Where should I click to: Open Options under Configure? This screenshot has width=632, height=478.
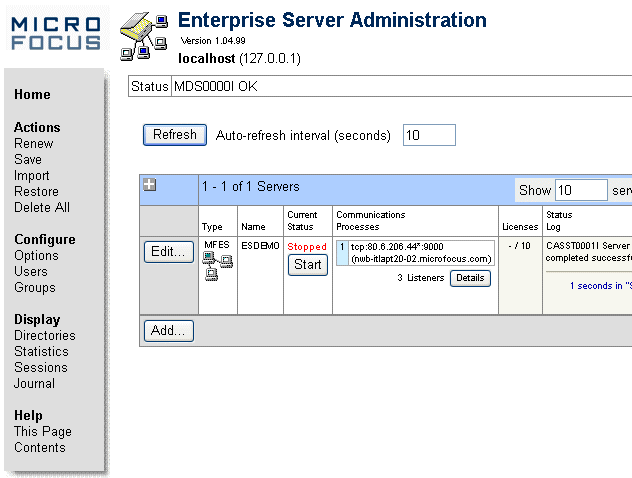pyautogui.click(x=36, y=256)
